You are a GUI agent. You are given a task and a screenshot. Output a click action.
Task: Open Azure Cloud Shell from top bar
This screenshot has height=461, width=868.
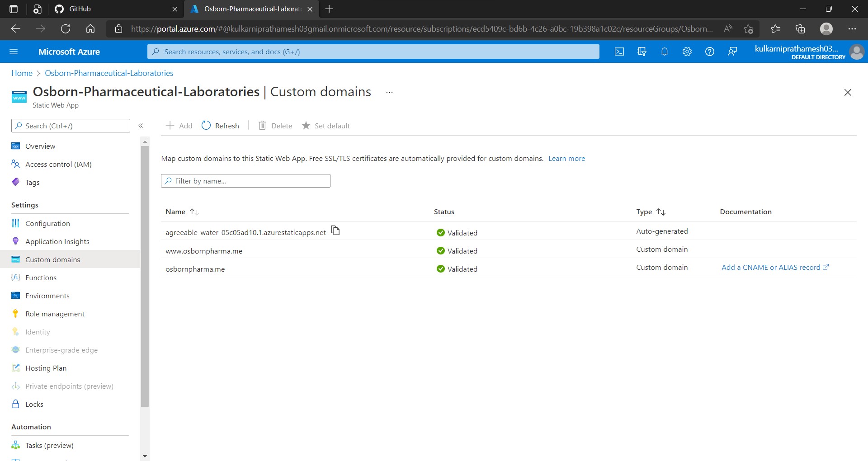point(619,52)
